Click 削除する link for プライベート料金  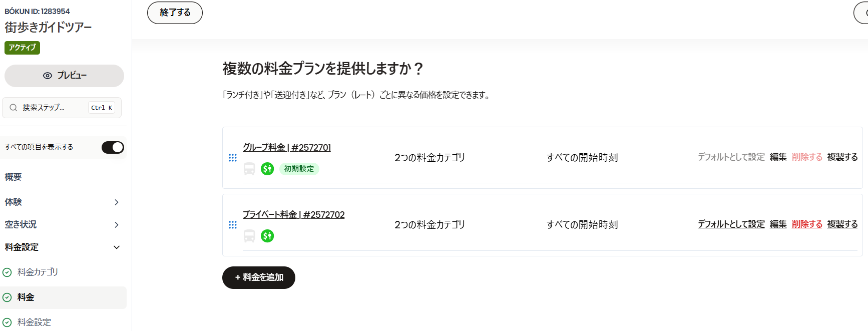pos(807,224)
